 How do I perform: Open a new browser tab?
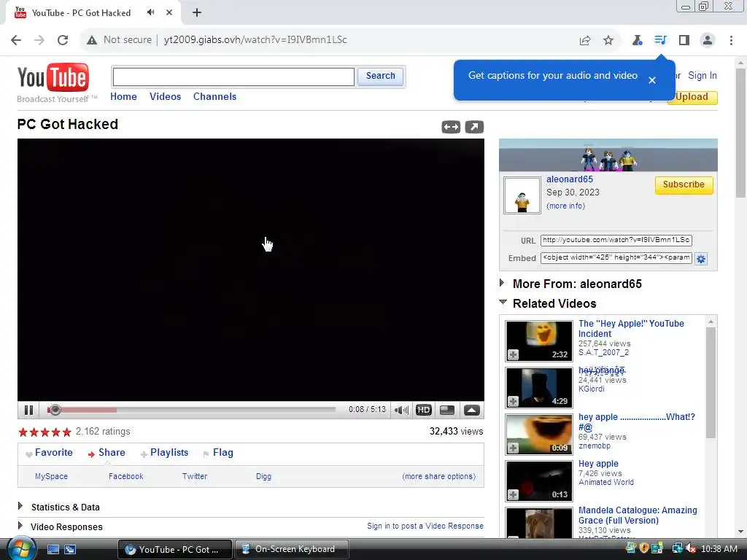(197, 13)
